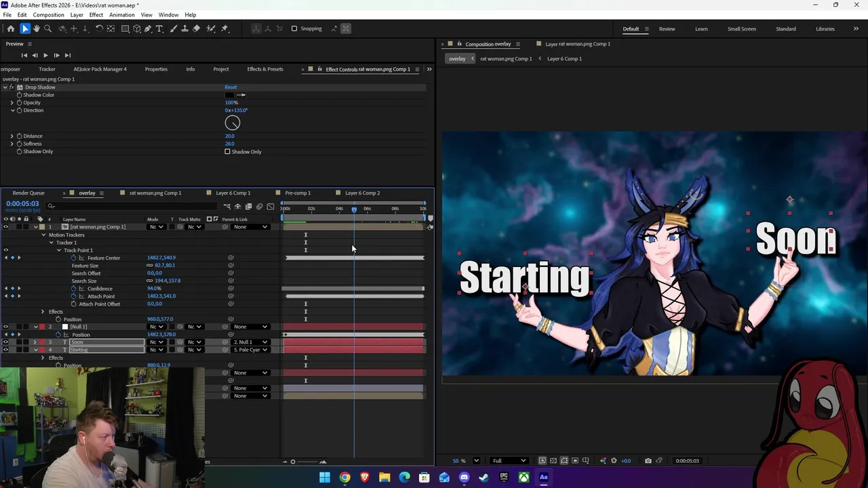Toggle visibility of the Null 1 layer
Image resolution: width=868 pixels, height=488 pixels.
pos(5,327)
